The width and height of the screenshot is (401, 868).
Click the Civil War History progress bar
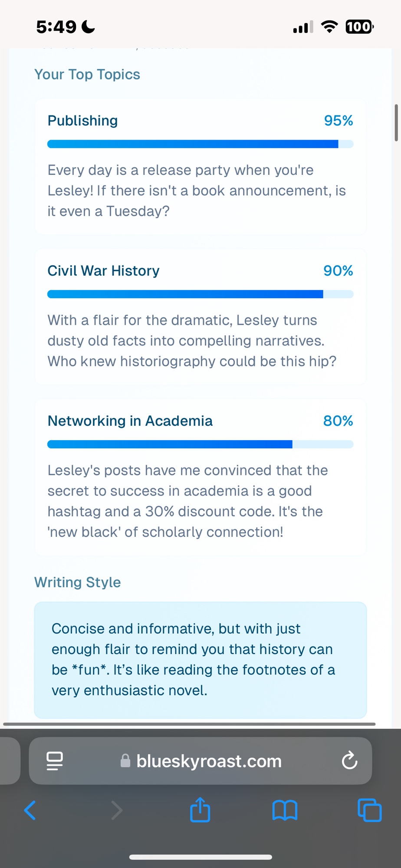click(200, 294)
